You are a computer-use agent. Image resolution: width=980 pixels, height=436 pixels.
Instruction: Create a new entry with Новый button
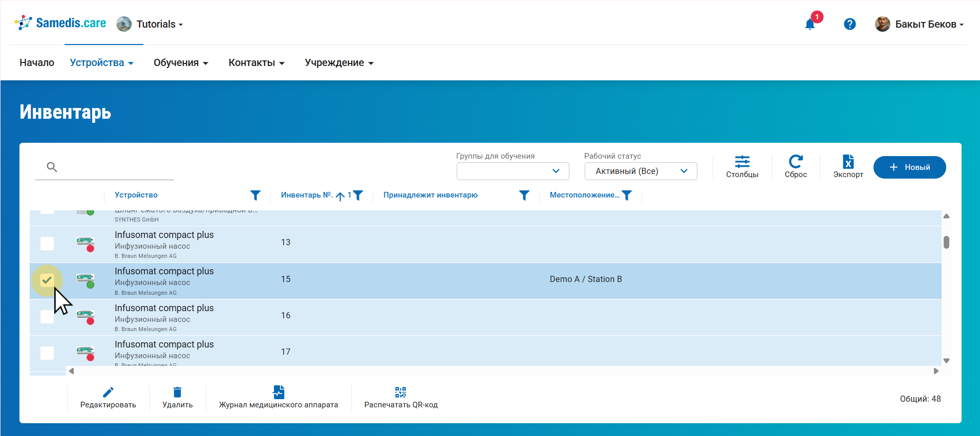point(909,167)
